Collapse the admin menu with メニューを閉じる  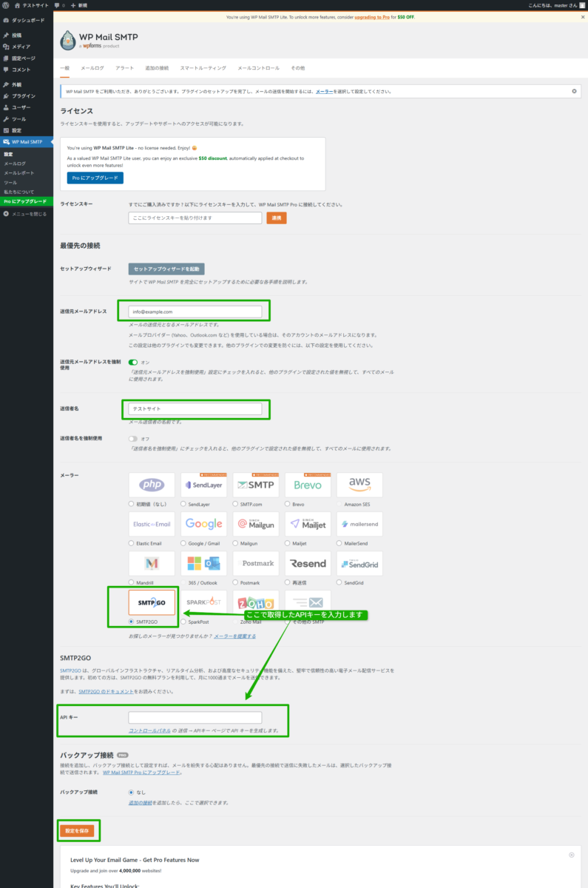click(x=25, y=214)
